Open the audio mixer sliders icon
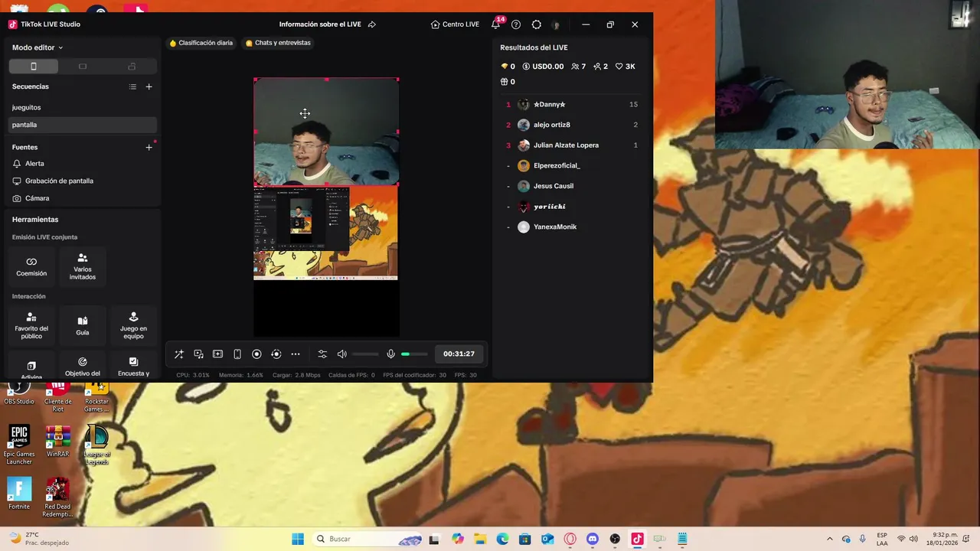The width and height of the screenshot is (980, 551). (x=322, y=354)
